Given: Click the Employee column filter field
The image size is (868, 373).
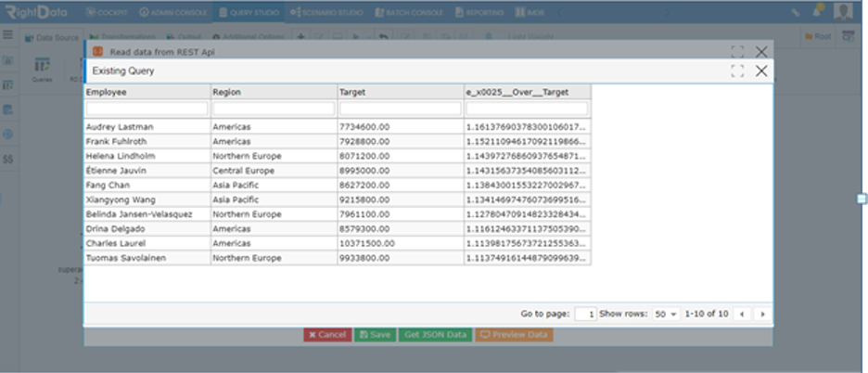Looking at the screenshot, I should coord(147,108).
